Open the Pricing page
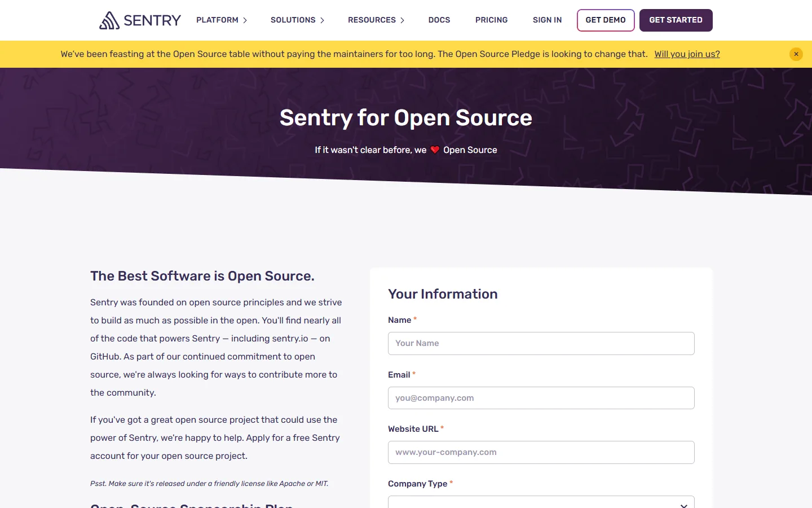 (x=492, y=20)
